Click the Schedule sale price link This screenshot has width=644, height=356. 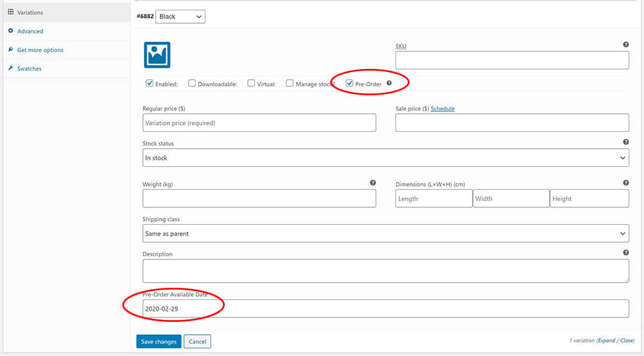442,109
